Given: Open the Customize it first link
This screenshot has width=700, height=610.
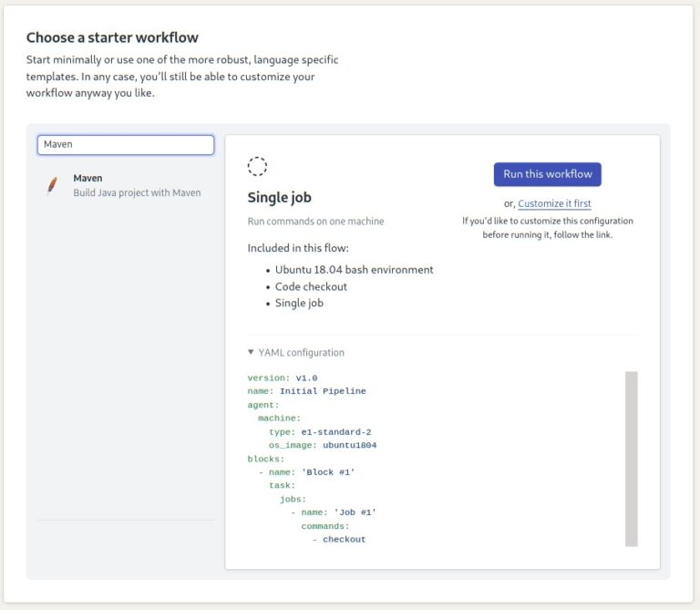Looking at the screenshot, I should pyautogui.click(x=554, y=203).
